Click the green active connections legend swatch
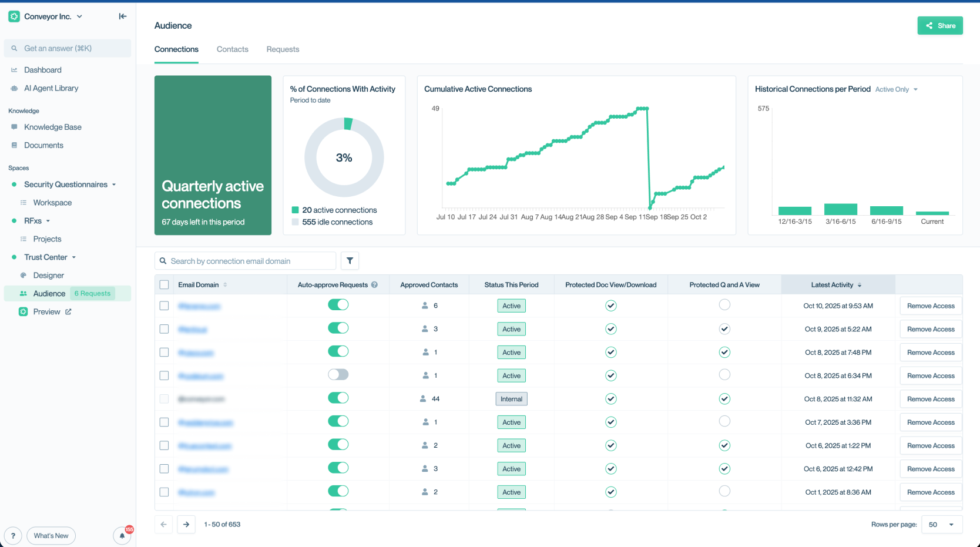The width and height of the screenshot is (980, 547). (x=296, y=210)
